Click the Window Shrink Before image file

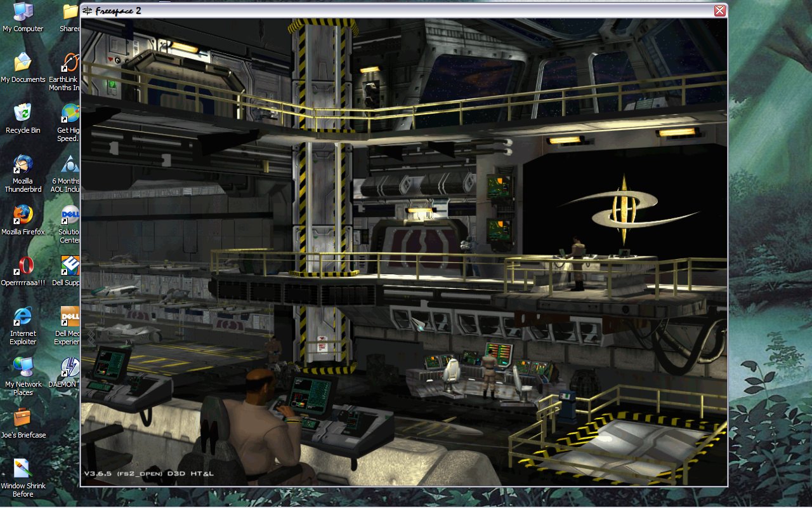pos(23,478)
